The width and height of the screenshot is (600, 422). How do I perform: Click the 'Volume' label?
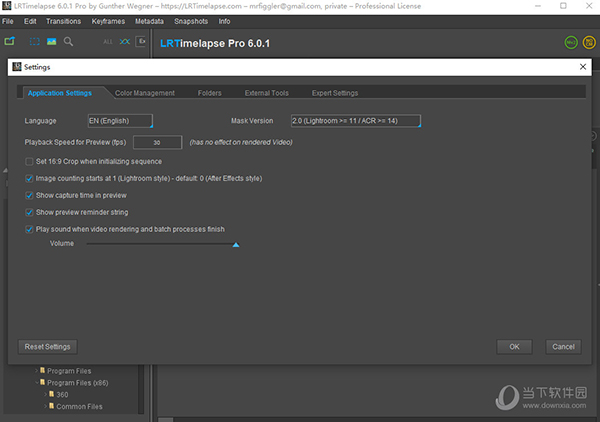tap(62, 243)
